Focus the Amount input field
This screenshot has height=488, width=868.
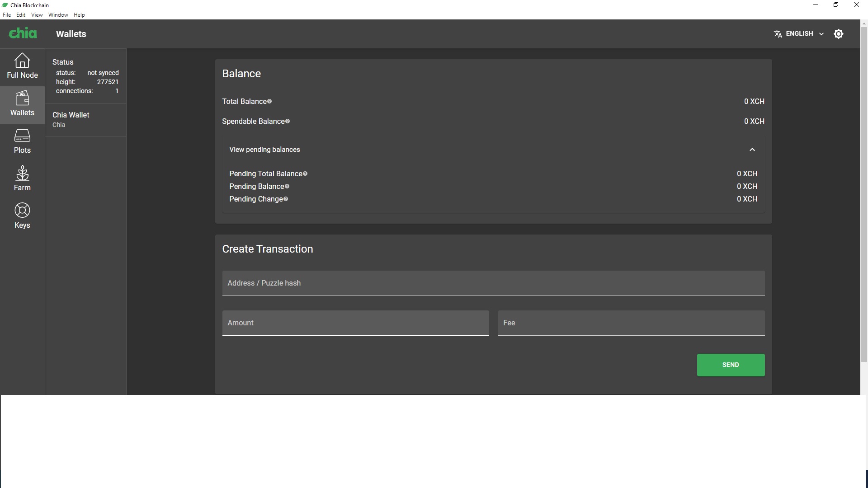pyautogui.click(x=355, y=323)
